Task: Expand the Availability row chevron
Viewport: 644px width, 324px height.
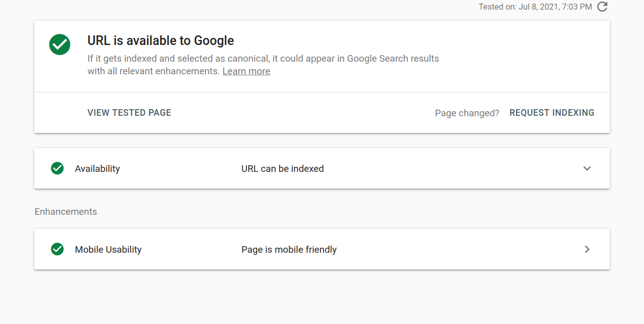Action: click(x=587, y=168)
